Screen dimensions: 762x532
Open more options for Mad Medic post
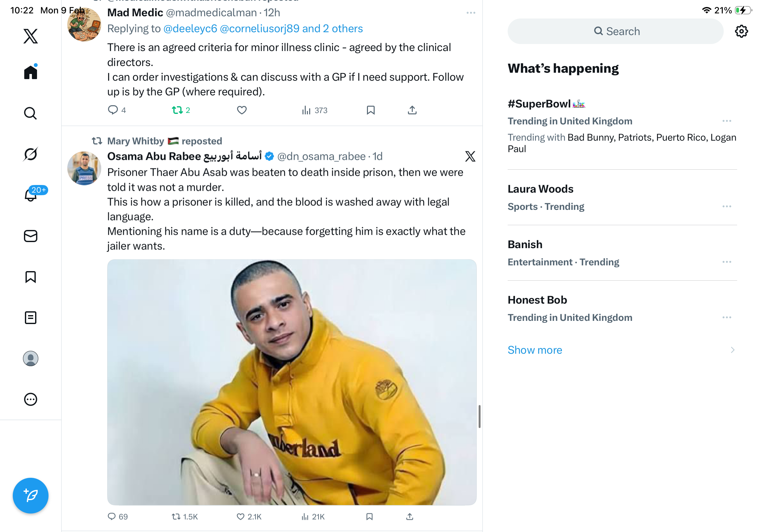click(x=471, y=13)
